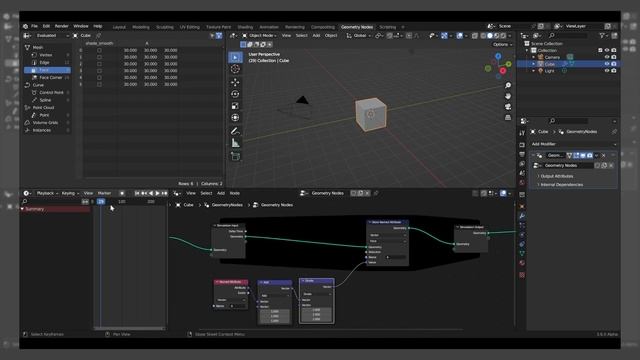
Task: Open the File menu
Action: click(34, 26)
